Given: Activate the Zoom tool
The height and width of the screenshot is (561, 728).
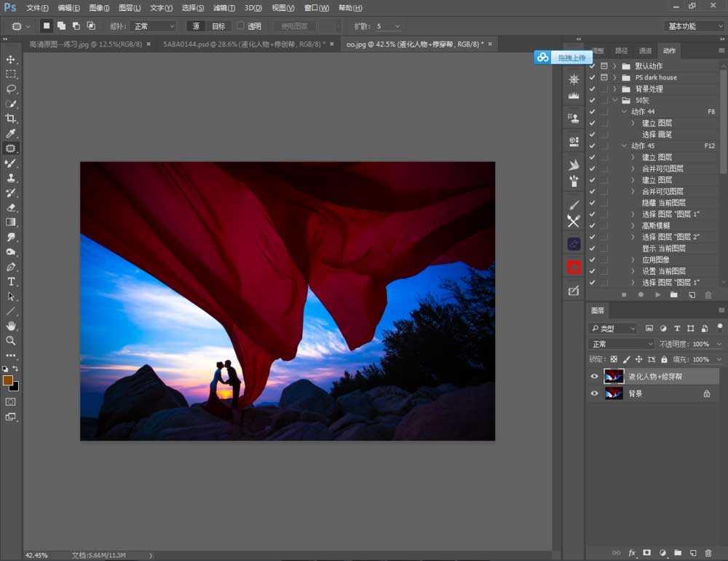Looking at the screenshot, I should (x=10, y=340).
